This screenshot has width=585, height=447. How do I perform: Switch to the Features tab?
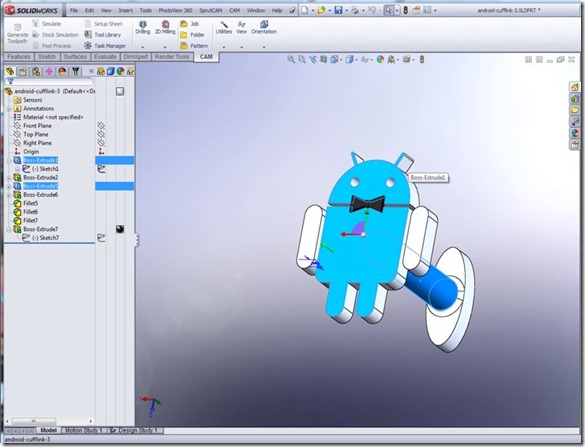19,57
